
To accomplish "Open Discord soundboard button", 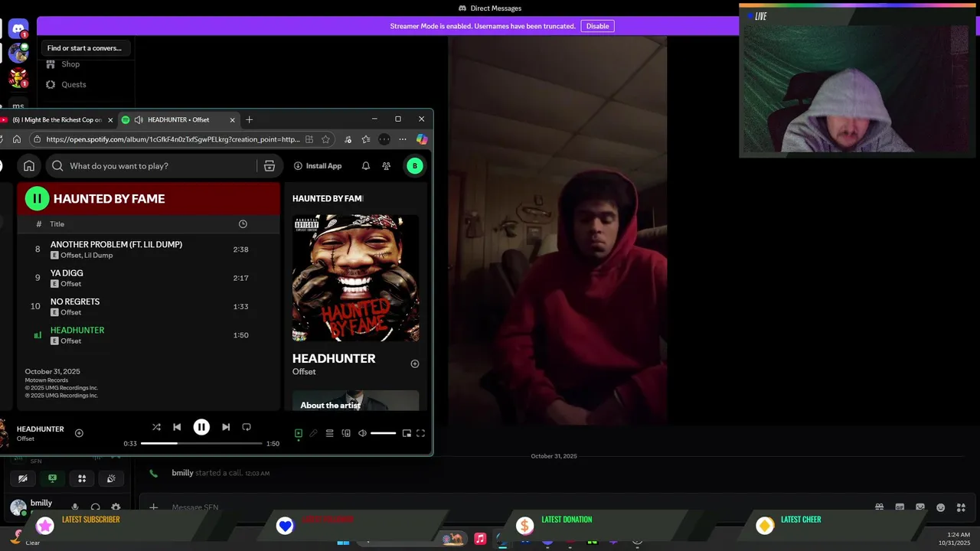I will pyautogui.click(x=111, y=478).
